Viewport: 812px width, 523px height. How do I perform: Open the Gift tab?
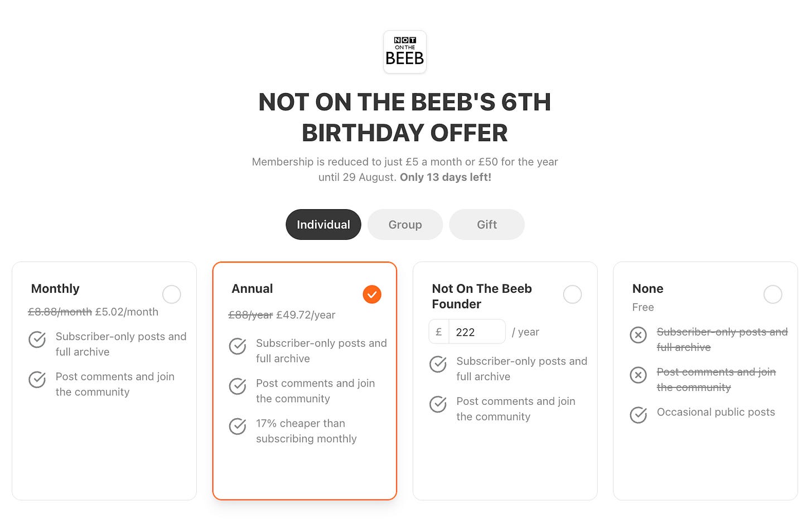point(487,225)
